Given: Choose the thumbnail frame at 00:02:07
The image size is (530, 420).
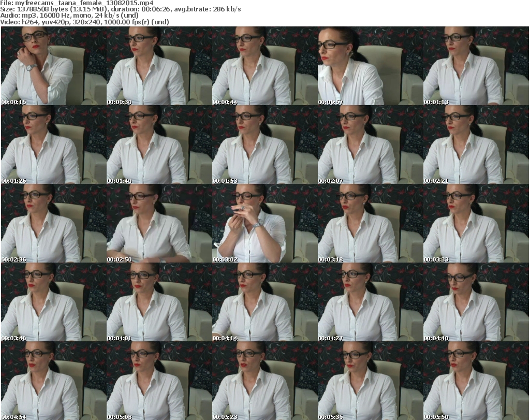Looking at the screenshot, I should click(x=370, y=144).
